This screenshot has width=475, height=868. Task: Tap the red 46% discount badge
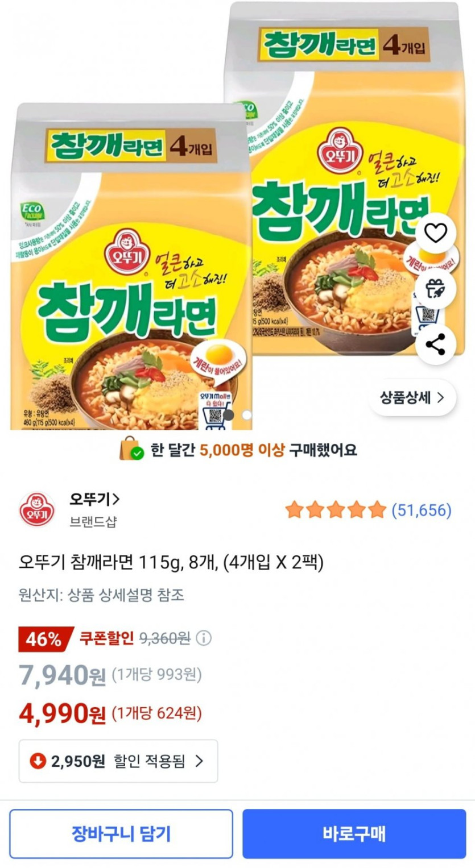coord(44,639)
